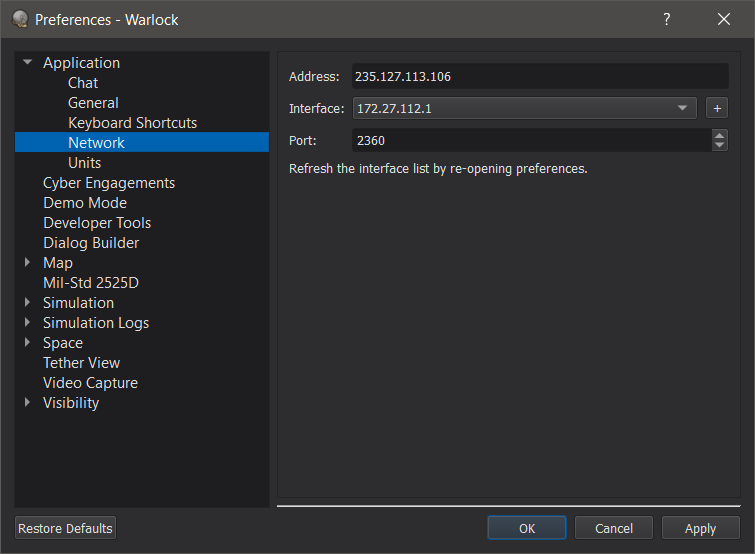755x554 pixels.
Task: Decrease the Port value with down arrow
Action: click(719, 145)
